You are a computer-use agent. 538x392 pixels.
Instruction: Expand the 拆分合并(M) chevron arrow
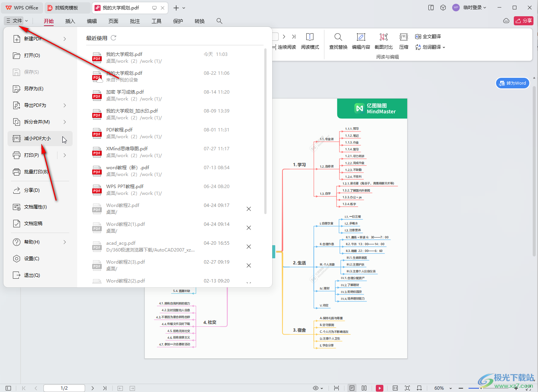(x=65, y=122)
